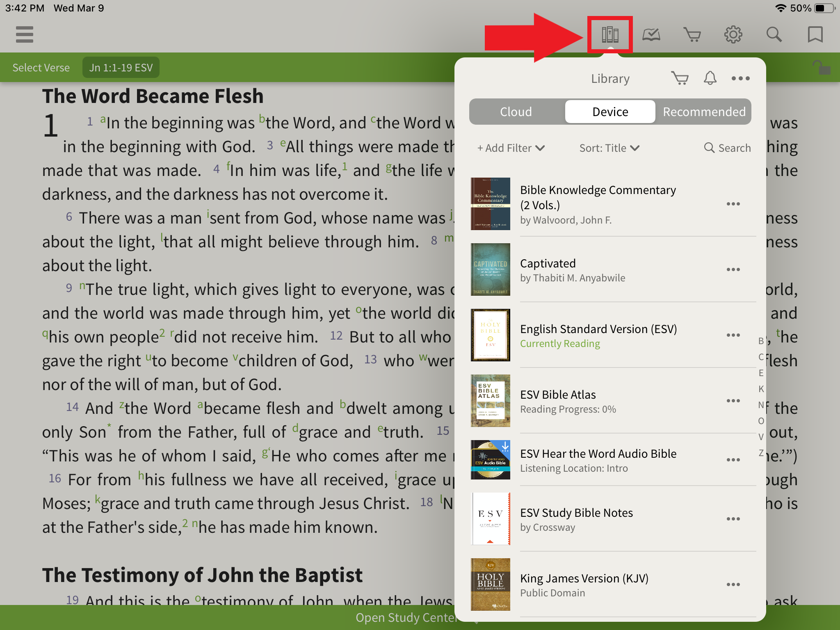
Task: Open the Library panel
Action: click(610, 34)
